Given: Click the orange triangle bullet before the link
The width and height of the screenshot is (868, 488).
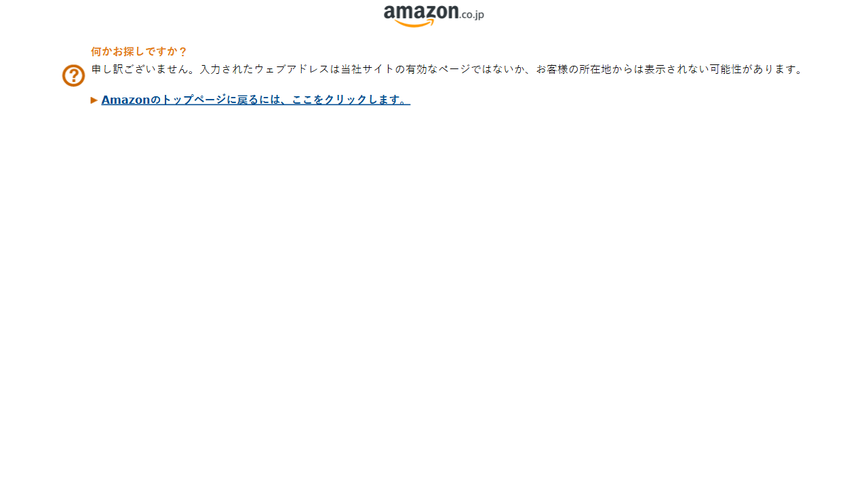Looking at the screenshot, I should coord(94,100).
